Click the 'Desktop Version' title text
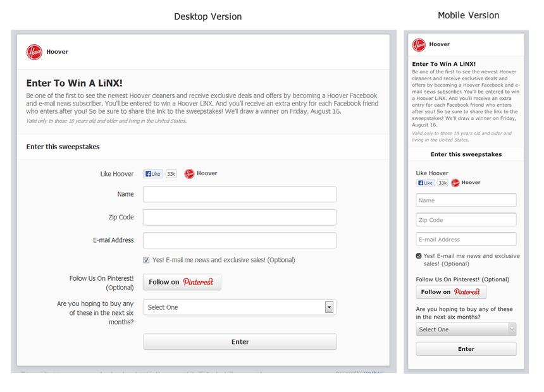 (x=208, y=16)
